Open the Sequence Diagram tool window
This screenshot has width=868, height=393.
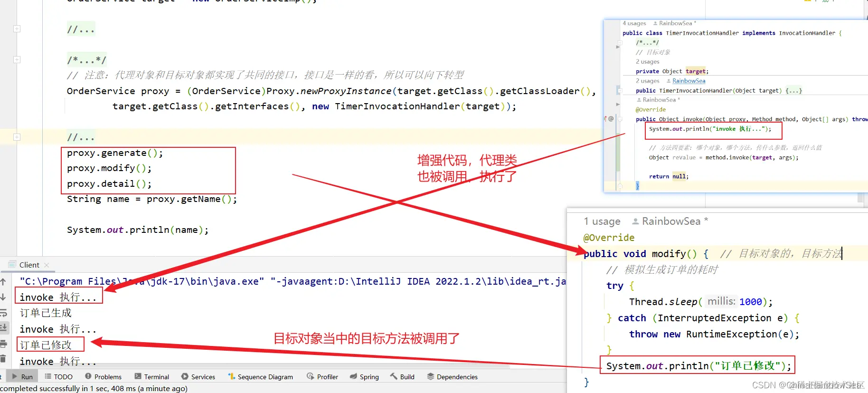[x=260, y=376]
